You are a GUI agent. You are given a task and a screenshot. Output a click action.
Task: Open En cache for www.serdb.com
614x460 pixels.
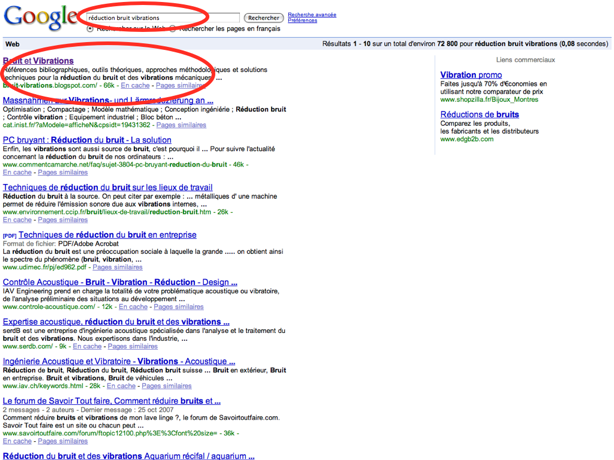pos(87,346)
